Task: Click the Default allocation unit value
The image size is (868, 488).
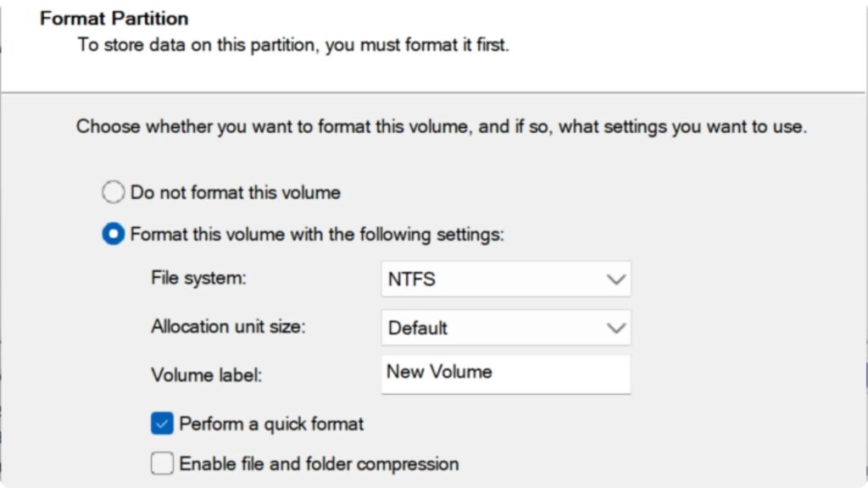Action: [418, 328]
